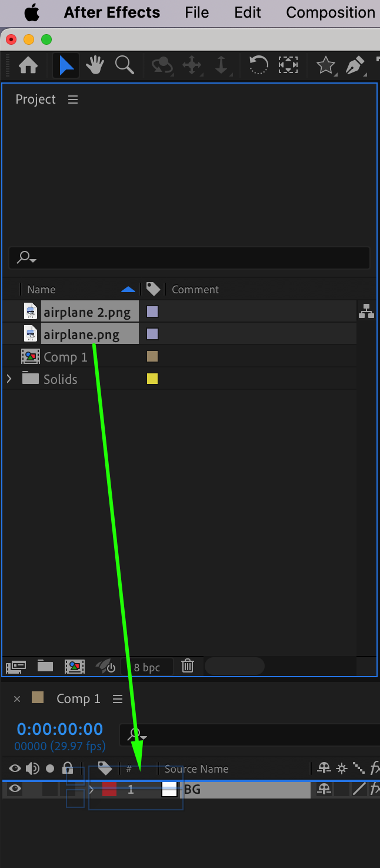Open the File menu

pyautogui.click(x=196, y=12)
